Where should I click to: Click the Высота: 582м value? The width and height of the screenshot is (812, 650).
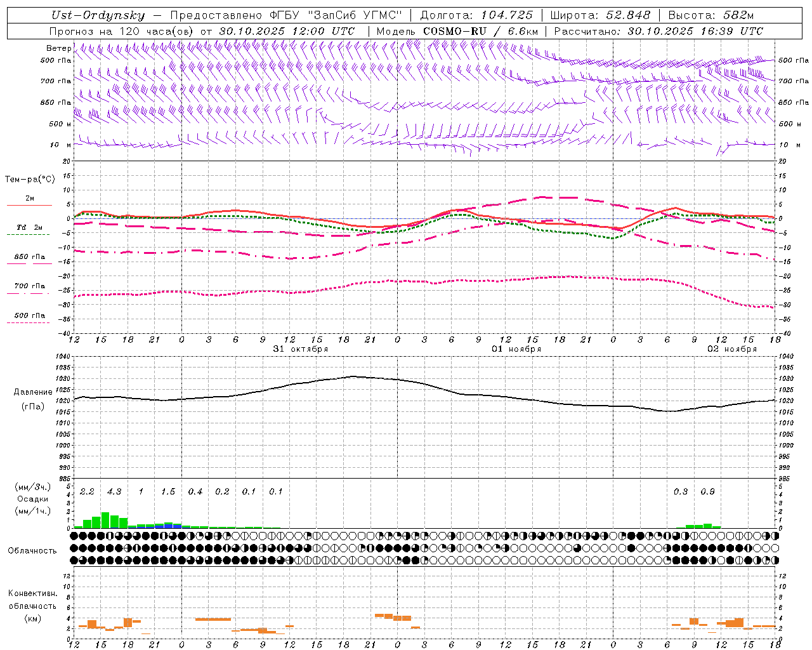pyautogui.click(x=711, y=16)
